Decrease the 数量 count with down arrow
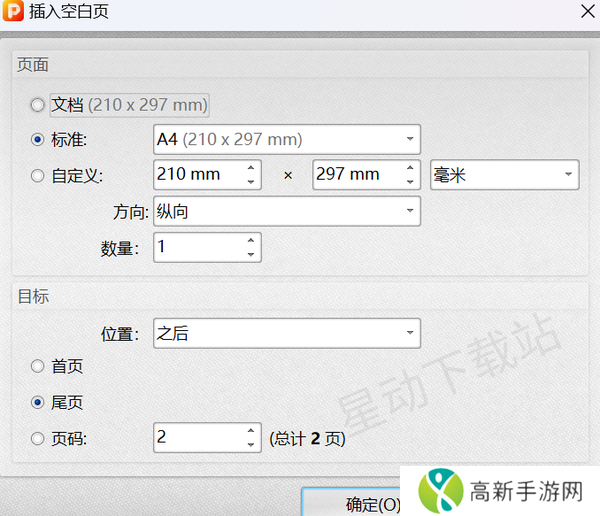Screen dimensions: 600x516 pos(251,255)
